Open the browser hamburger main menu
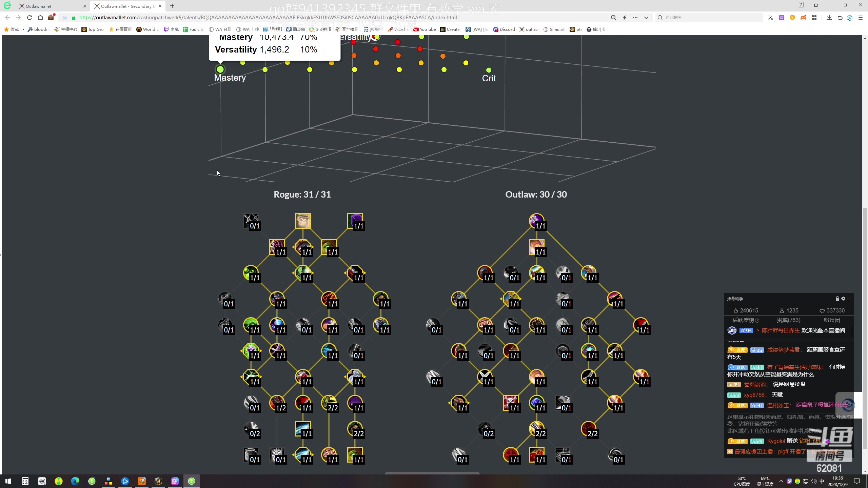The width and height of the screenshot is (868, 488). click(x=861, y=18)
